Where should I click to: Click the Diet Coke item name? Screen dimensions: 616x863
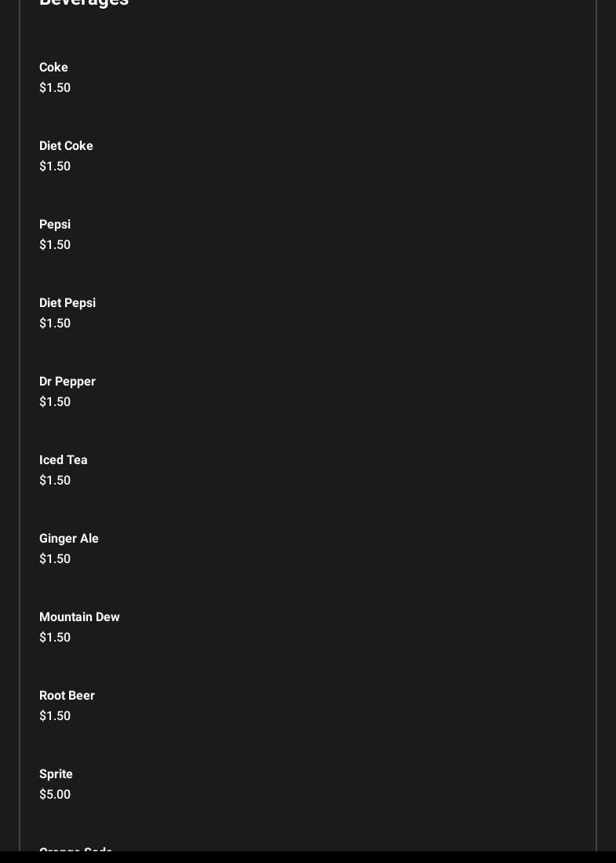click(x=66, y=146)
